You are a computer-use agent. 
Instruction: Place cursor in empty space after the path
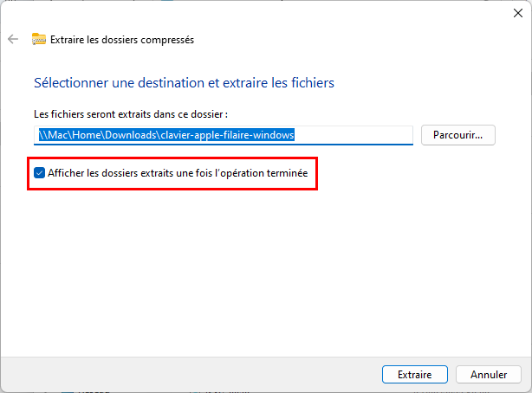coord(353,135)
